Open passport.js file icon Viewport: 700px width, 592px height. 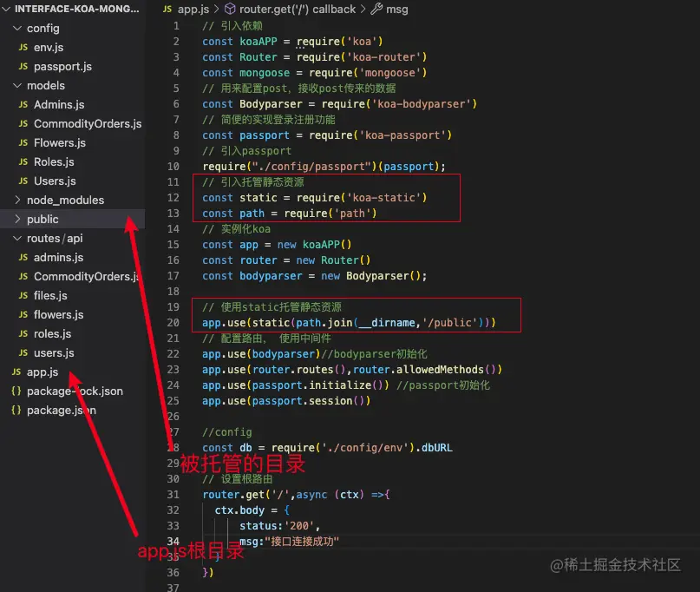click(x=23, y=67)
